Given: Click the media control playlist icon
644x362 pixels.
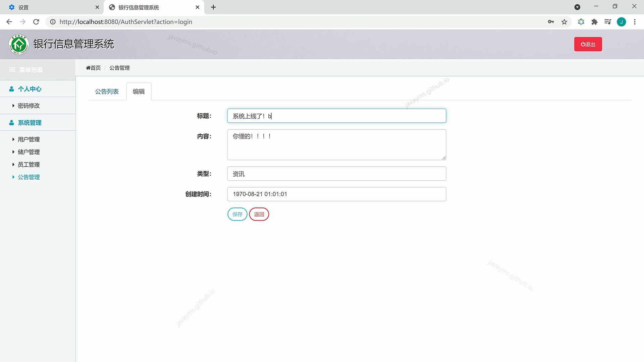Looking at the screenshot, I should tap(608, 22).
